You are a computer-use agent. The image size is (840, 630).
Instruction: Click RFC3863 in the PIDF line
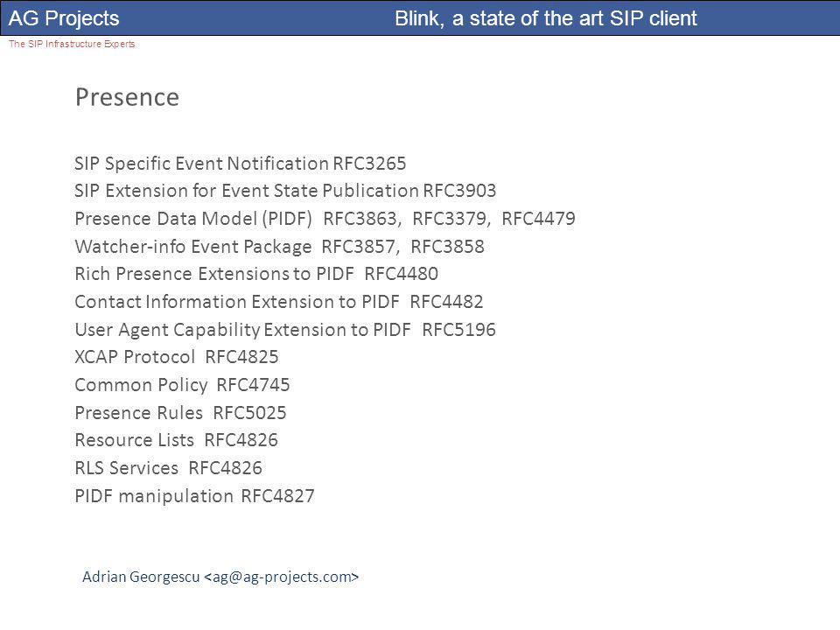tap(360, 219)
